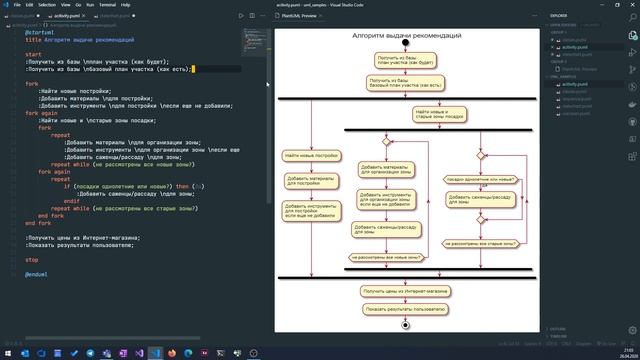Click the 'title' keyword line

(33, 40)
